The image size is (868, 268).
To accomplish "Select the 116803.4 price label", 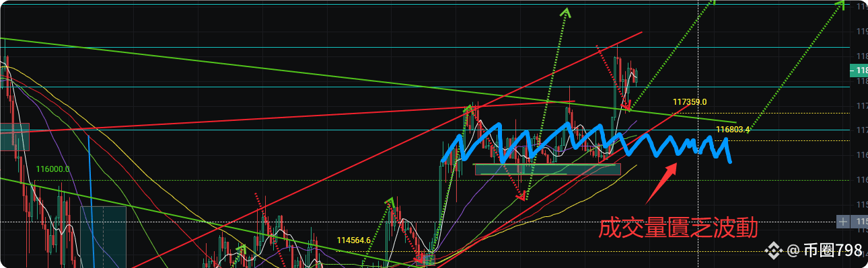I will point(732,129).
